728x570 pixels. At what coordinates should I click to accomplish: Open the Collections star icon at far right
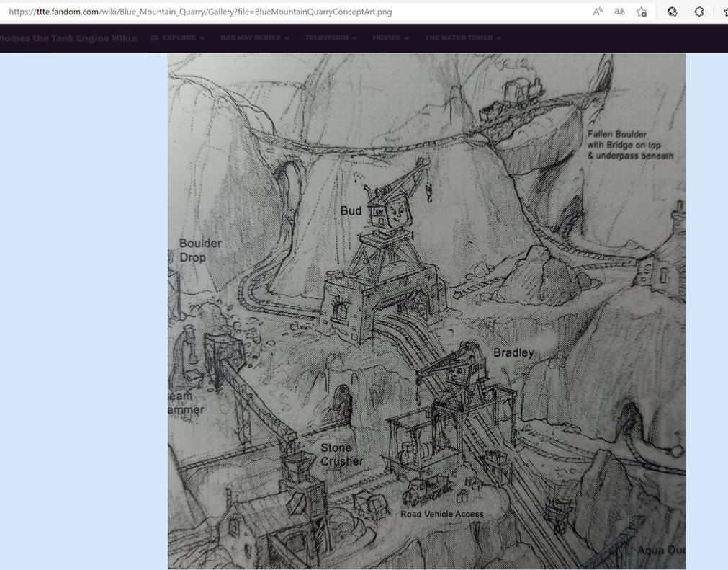click(x=726, y=12)
